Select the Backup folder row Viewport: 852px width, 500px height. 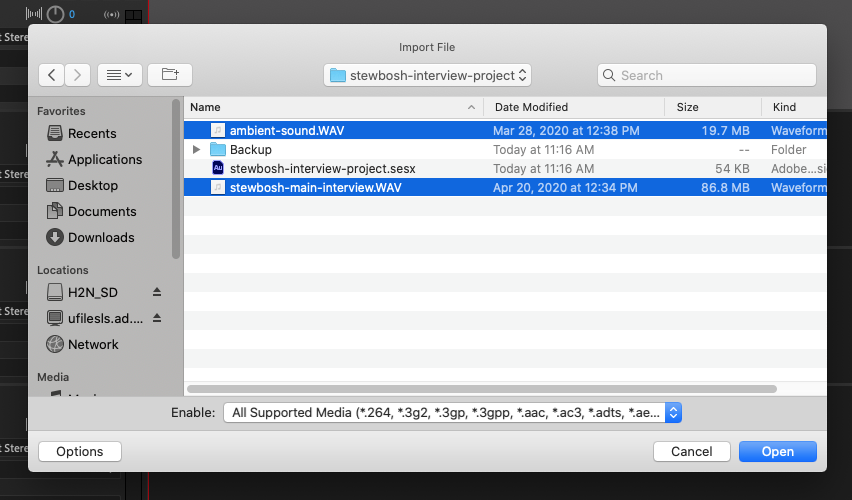coord(505,149)
